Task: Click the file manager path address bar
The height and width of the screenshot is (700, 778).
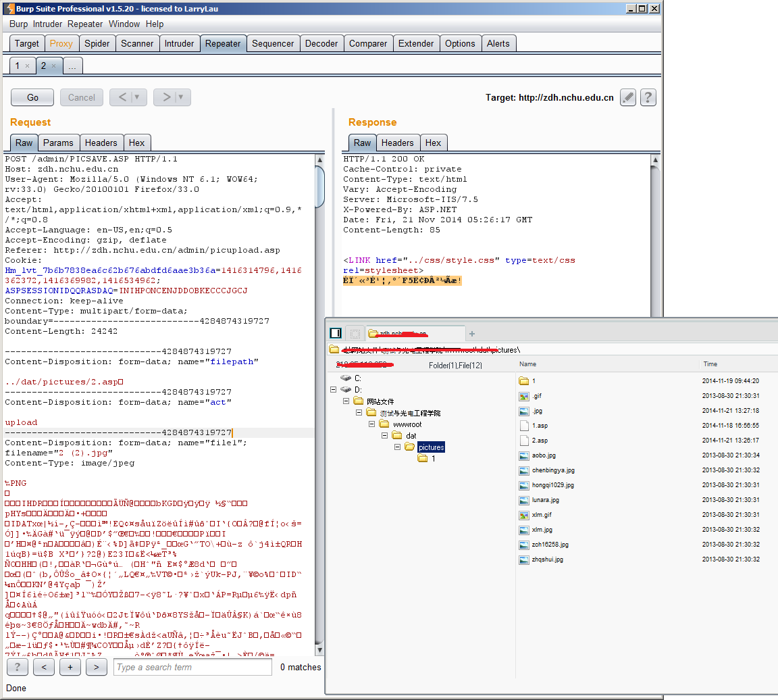Action: [552, 350]
